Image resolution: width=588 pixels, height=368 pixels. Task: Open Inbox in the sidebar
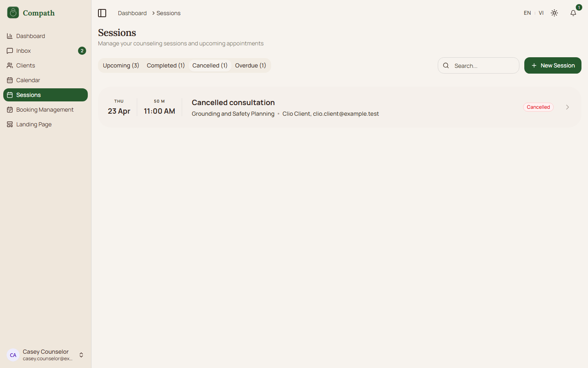click(24, 51)
